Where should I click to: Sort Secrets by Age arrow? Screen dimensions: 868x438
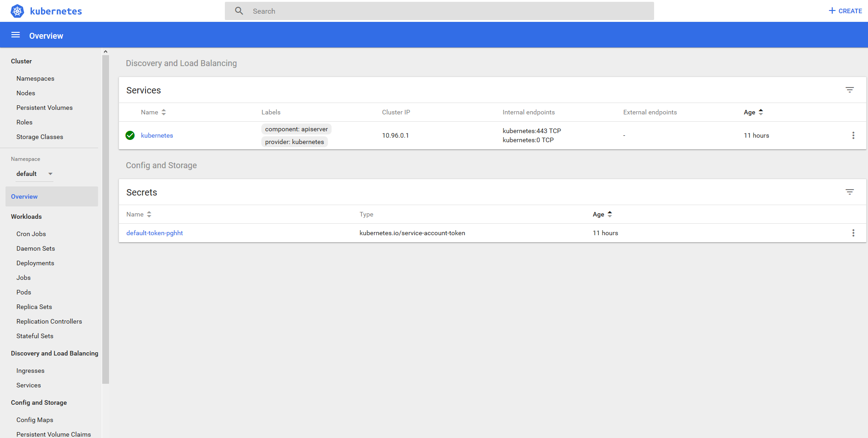coord(610,214)
